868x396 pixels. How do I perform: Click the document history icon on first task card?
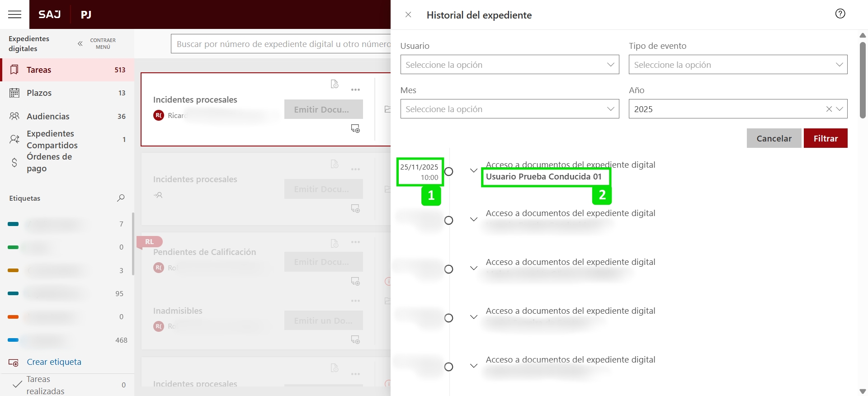(x=335, y=84)
